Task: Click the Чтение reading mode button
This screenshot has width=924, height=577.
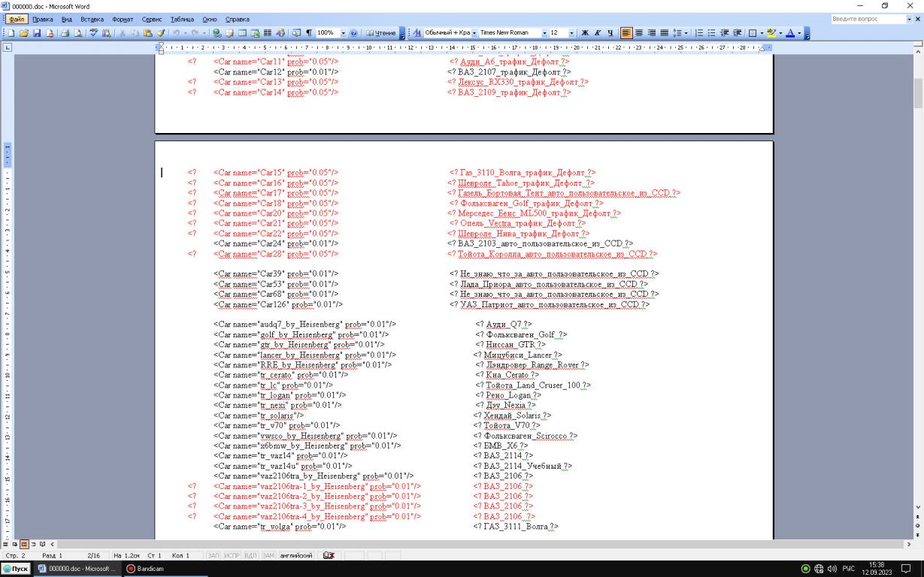Action: [x=381, y=33]
